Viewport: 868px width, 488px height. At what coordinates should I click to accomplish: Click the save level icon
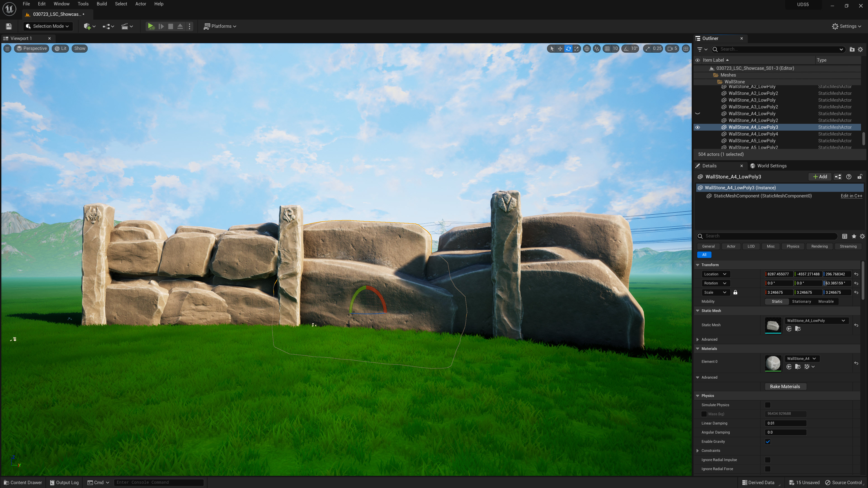[9, 26]
